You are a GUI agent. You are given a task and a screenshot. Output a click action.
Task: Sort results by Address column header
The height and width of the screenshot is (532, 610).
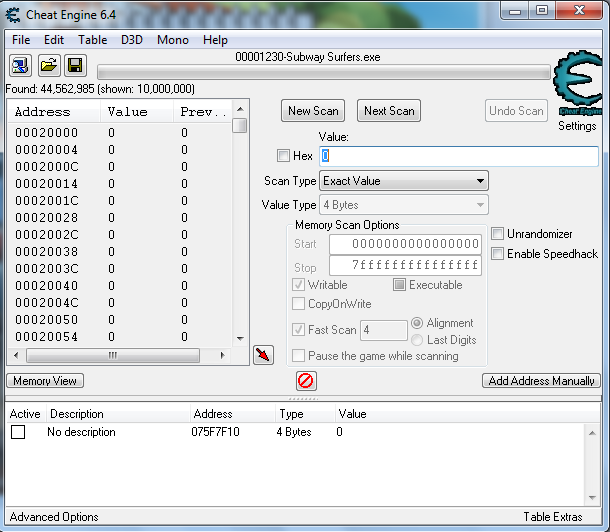tap(54, 112)
